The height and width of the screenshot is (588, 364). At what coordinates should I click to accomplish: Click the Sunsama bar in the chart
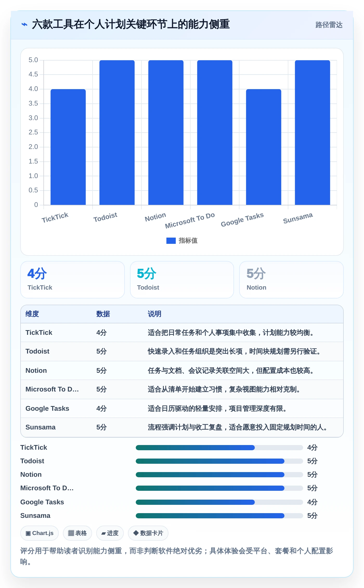pos(313,133)
